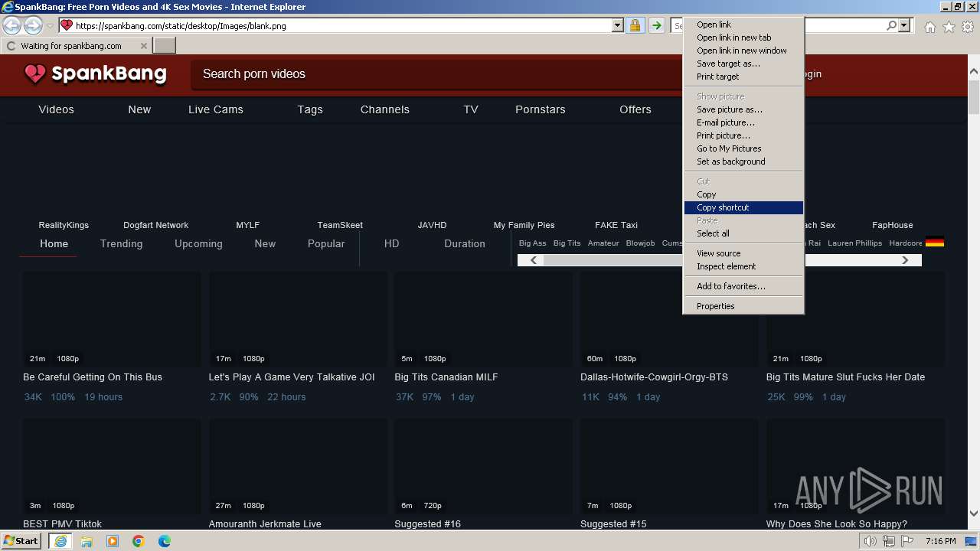Choose 'Save picture as...' menu entry

click(743, 109)
